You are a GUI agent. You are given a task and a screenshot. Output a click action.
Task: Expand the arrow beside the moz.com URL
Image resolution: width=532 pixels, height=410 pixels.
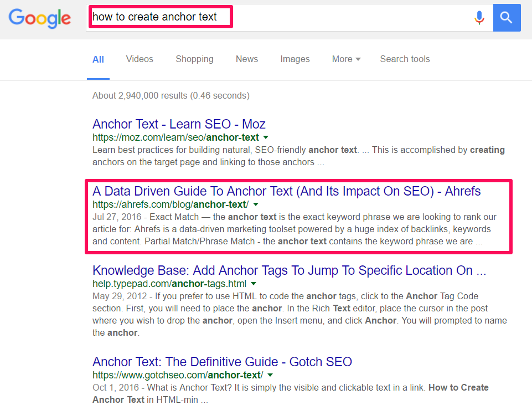click(266, 137)
